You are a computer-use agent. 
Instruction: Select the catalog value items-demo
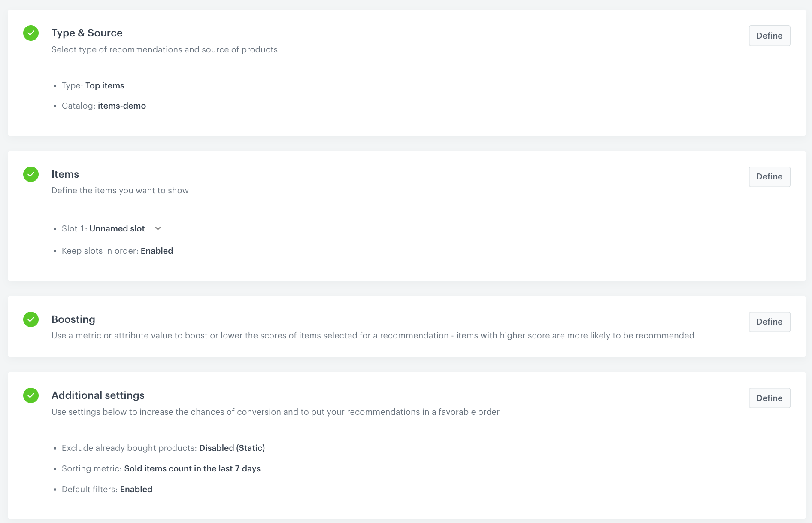pyautogui.click(x=122, y=106)
